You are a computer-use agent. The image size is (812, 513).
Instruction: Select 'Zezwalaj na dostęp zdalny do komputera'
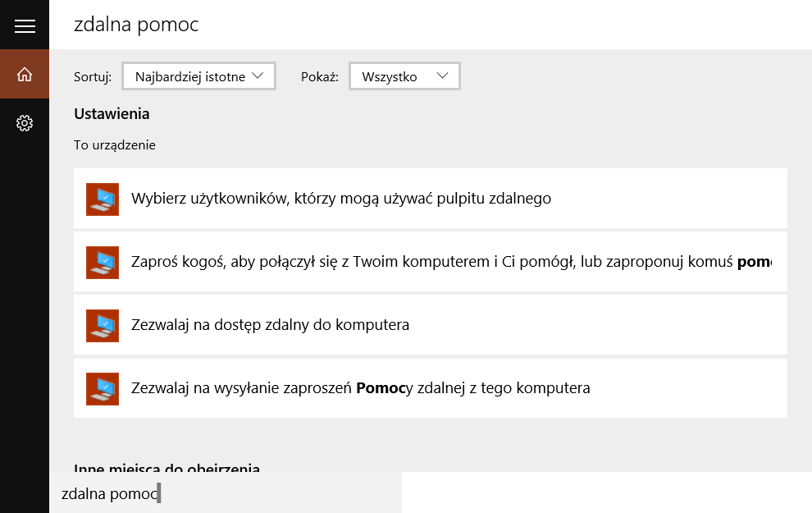click(x=270, y=325)
